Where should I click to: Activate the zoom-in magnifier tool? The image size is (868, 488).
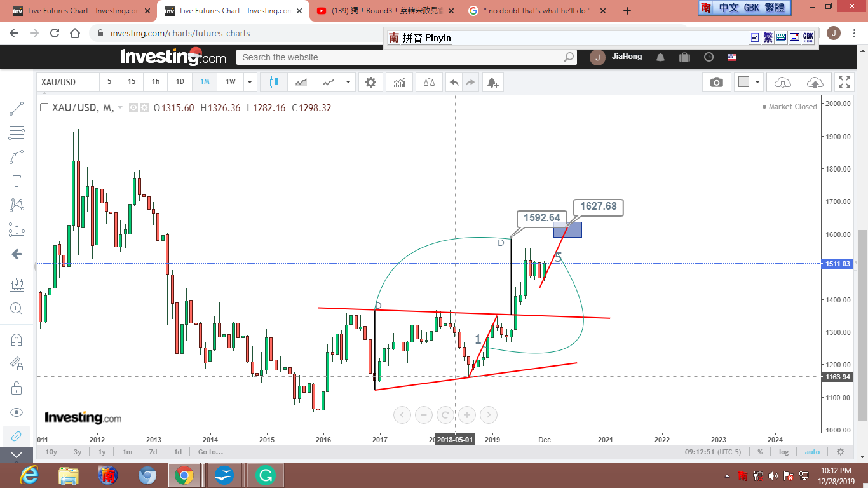click(x=17, y=309)
